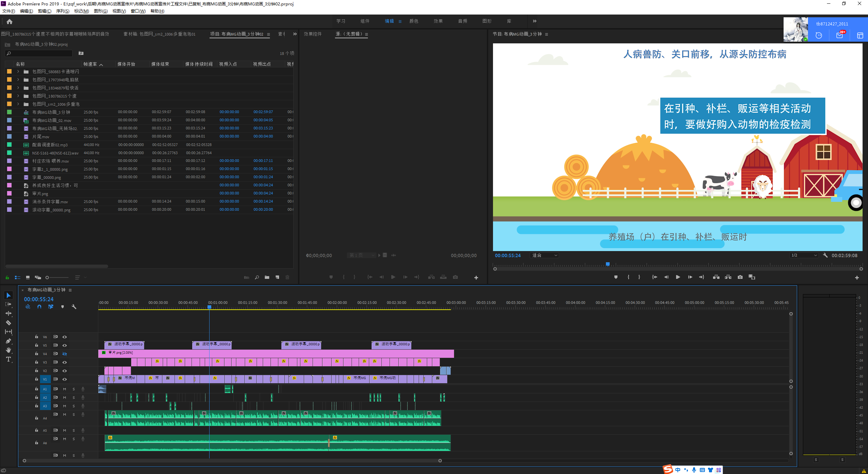Add marker in timeline header

point(62,307)
